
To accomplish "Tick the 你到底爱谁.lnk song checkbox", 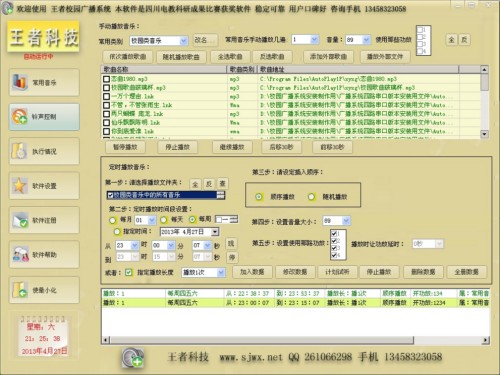I will click(x=106, y=131).
